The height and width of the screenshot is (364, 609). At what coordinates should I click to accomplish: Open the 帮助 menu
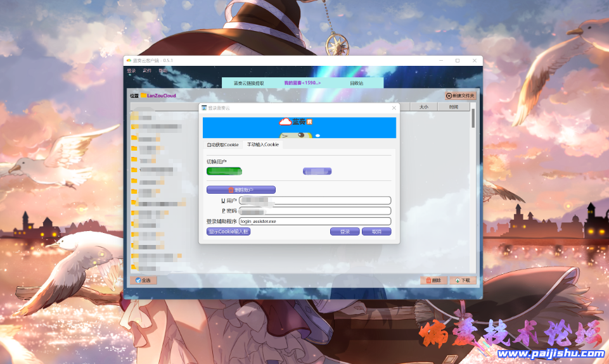(163, 71)
